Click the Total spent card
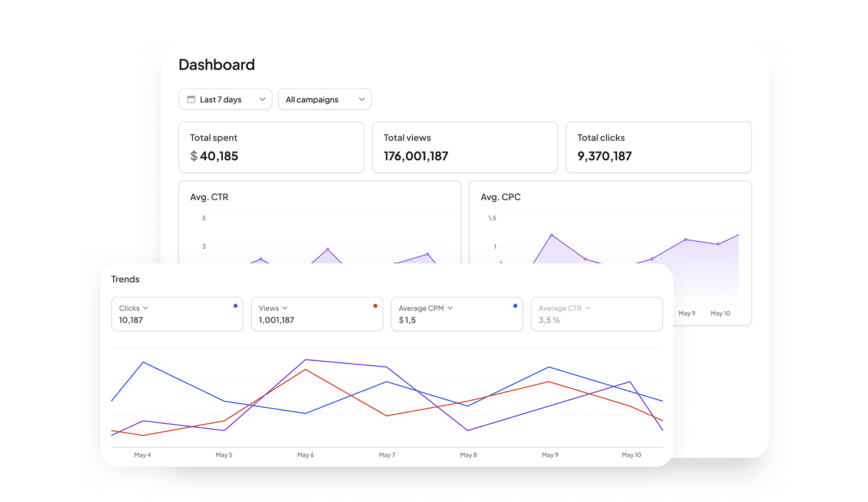This screenshot has height=502, width=868. [x=271, y=147]
